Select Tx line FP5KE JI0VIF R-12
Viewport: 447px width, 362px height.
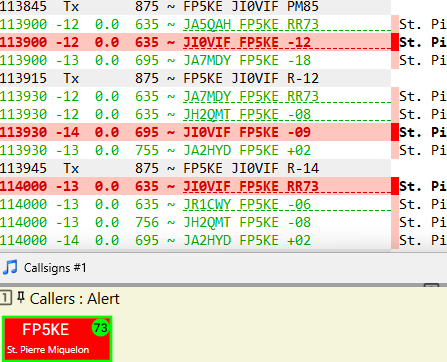pos(195,78)
